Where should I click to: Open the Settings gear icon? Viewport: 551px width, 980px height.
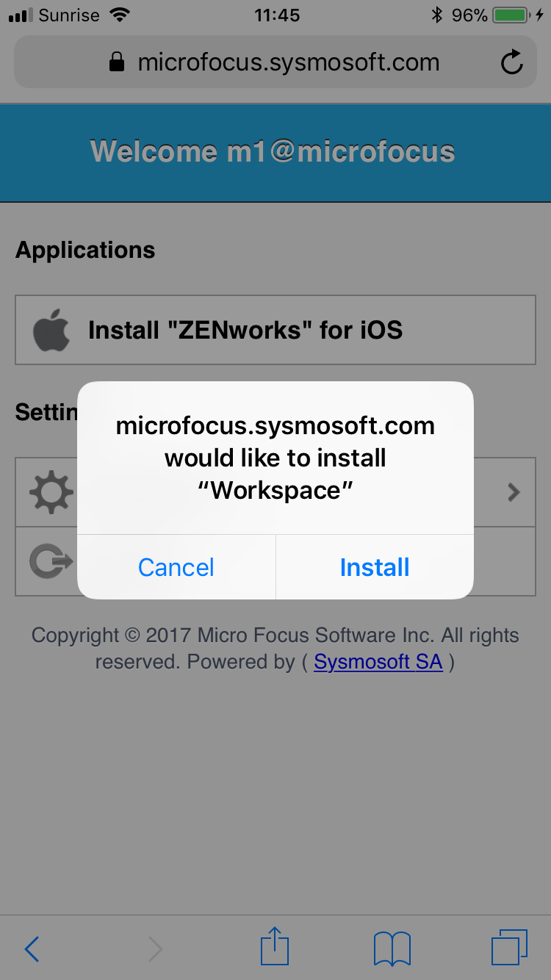click(x=49, y=492)
